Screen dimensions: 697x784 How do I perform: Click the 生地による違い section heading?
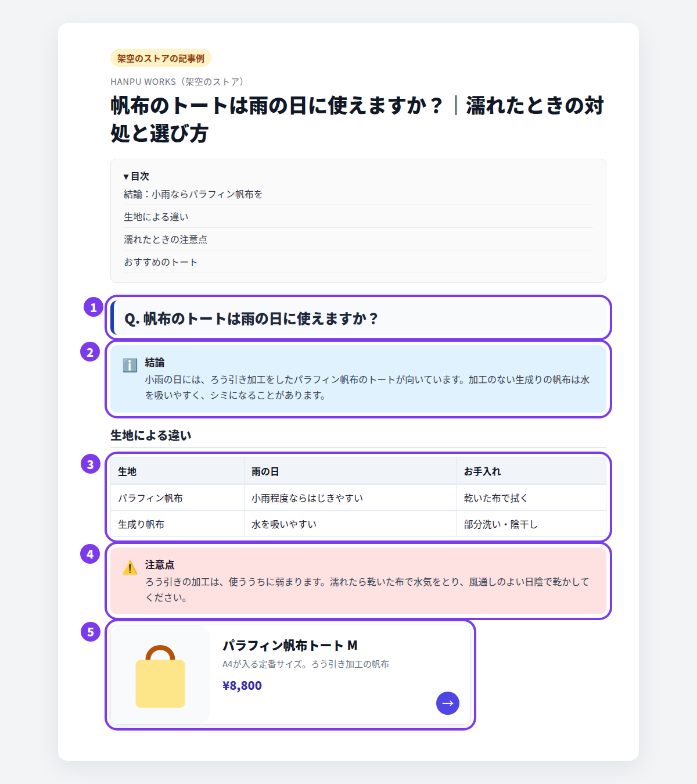[151, 435]
